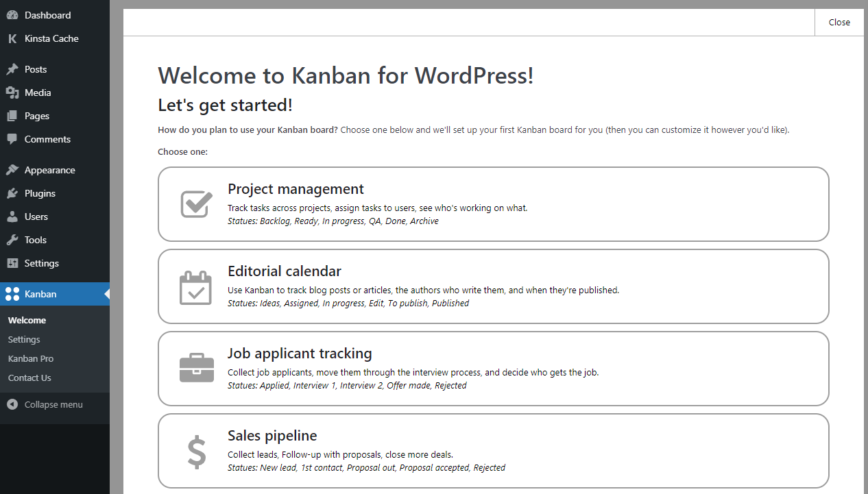The image size is (868, 494).
Task: Close the Kanban welcome dialog
Action: [x=839, y=22]
